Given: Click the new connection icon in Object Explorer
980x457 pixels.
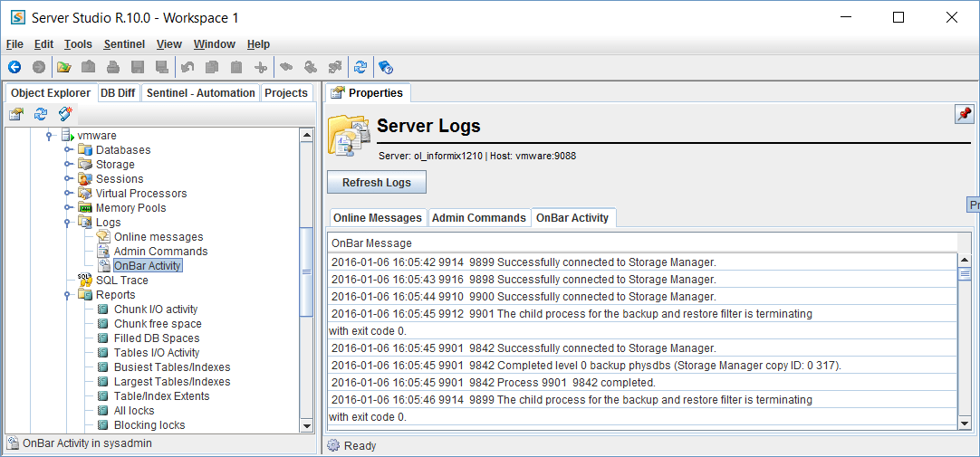Looking at the screenshot, I should (65, 114).
